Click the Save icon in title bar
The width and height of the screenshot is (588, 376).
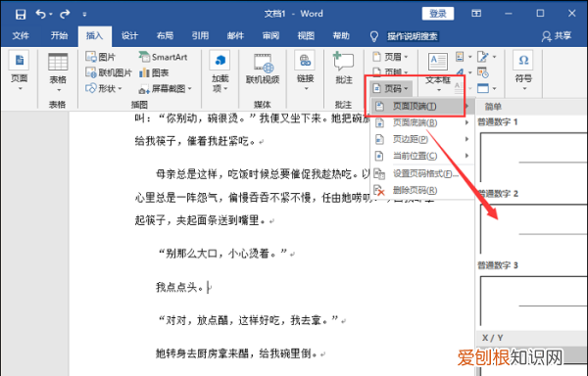(x=21, y=15)
